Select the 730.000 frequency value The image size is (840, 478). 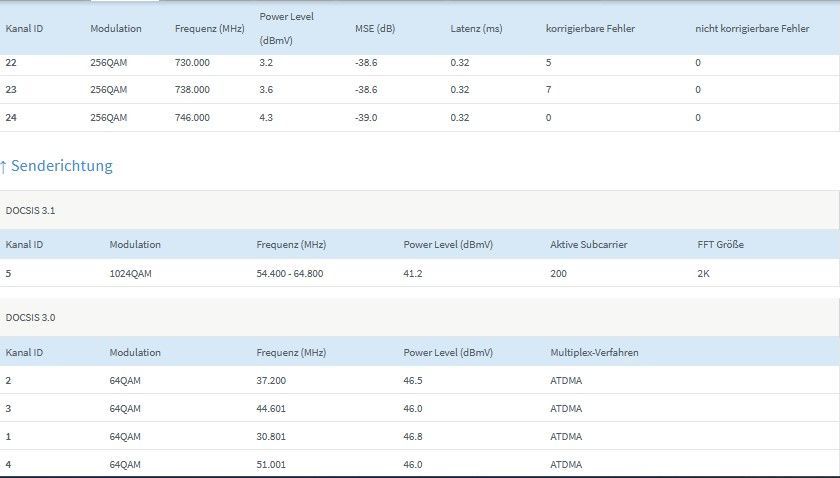pyautogui.click(x=192, y=63)
